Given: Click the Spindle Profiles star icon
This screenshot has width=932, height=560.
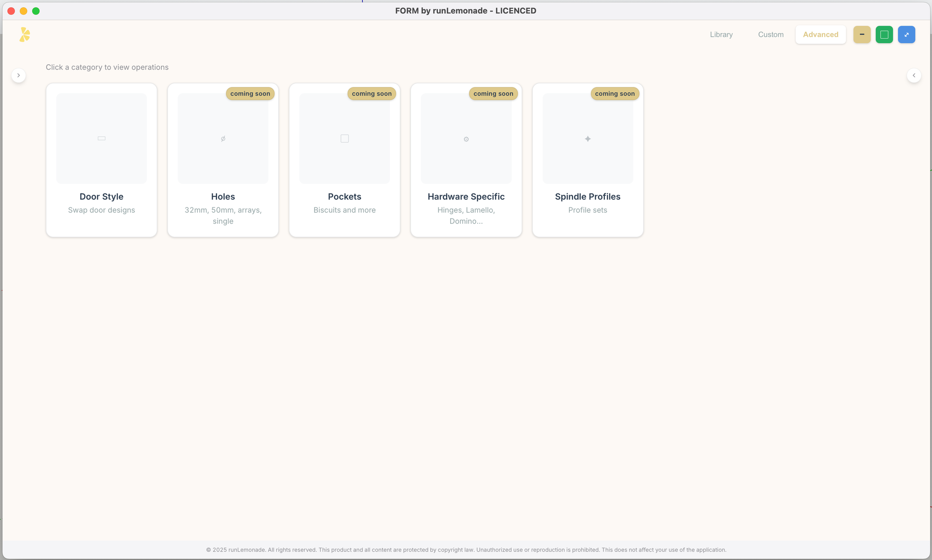Looking at the screenshot, I should [588, 139].
